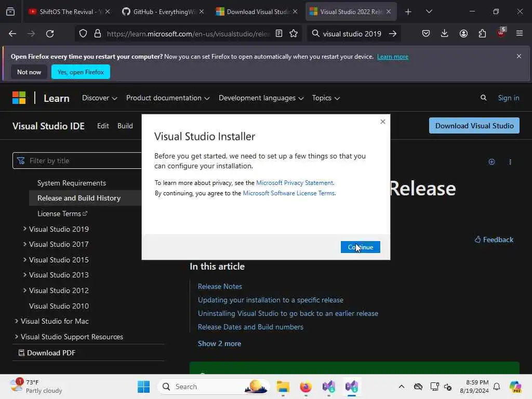Open the Edit menu item
Screen dimensions: 532x399
click(x=103, y=126)
